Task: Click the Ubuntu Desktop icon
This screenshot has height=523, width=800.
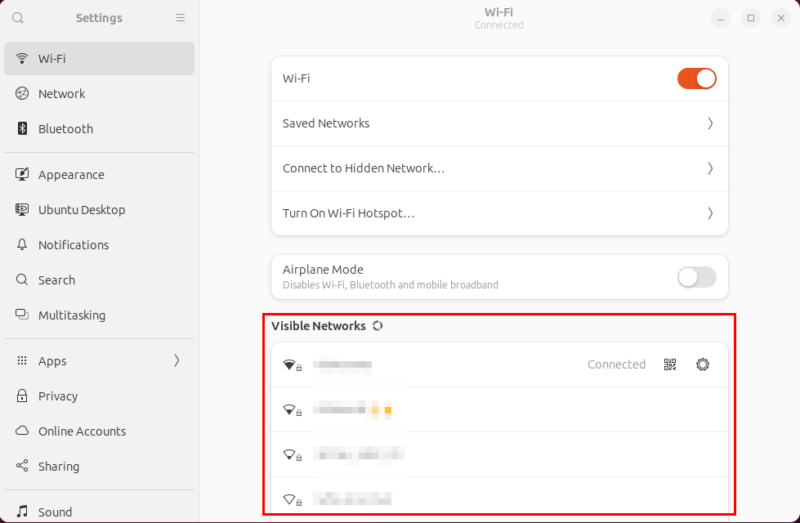Action: [22, 210]
